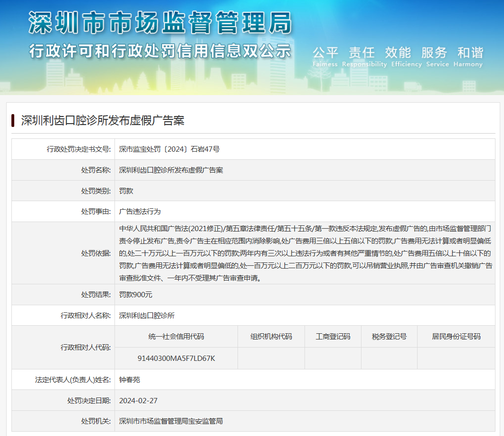This screenshot has height=436, width=504.
Task: Click the 深圳市市场监督管理局 header title
Action: pyautogui.click(x=160, y=23)
